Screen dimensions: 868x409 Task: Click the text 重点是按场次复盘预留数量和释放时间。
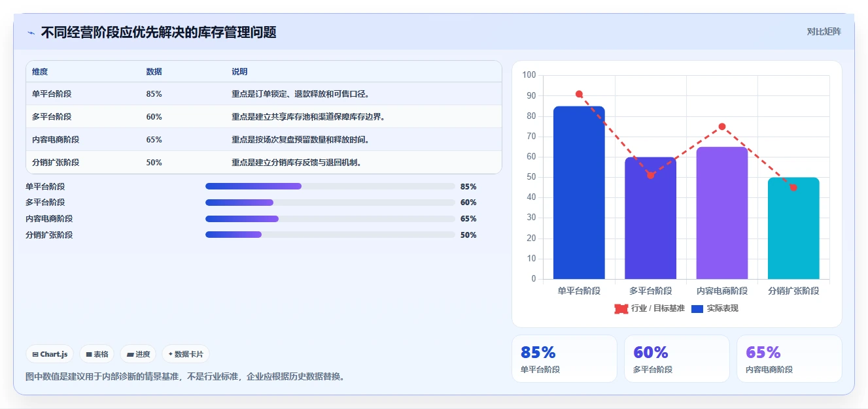302,140
